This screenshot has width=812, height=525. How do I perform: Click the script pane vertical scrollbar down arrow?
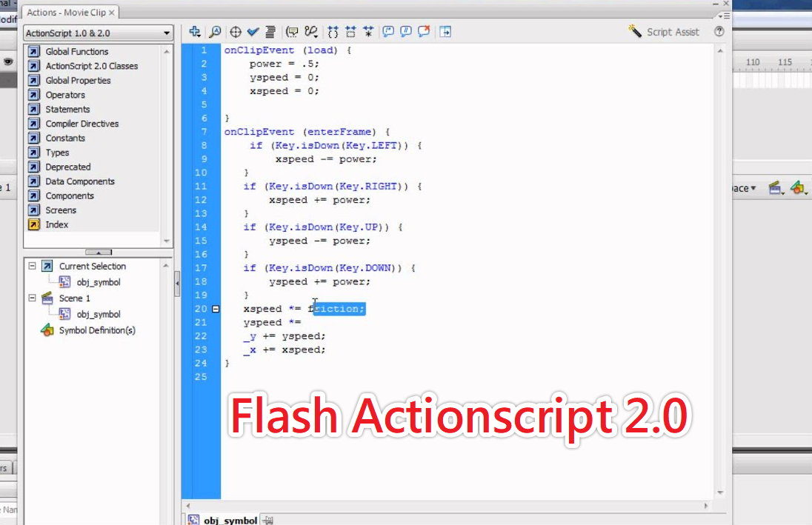[720, 492]
